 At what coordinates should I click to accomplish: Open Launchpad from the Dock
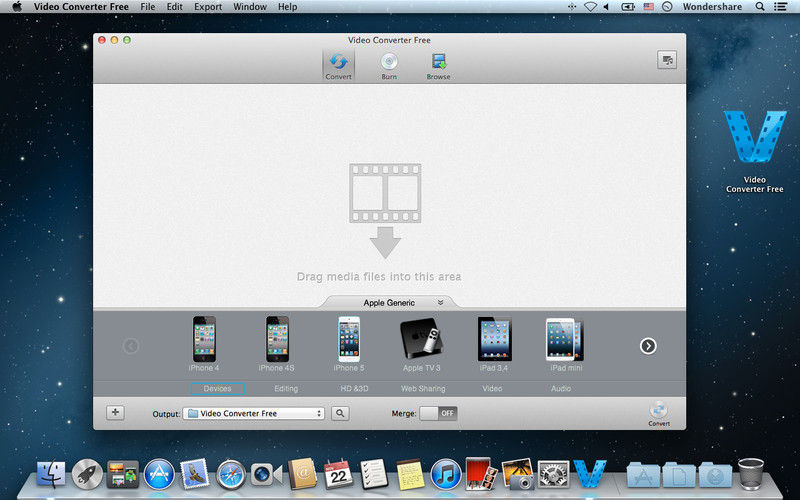(87, 474)
